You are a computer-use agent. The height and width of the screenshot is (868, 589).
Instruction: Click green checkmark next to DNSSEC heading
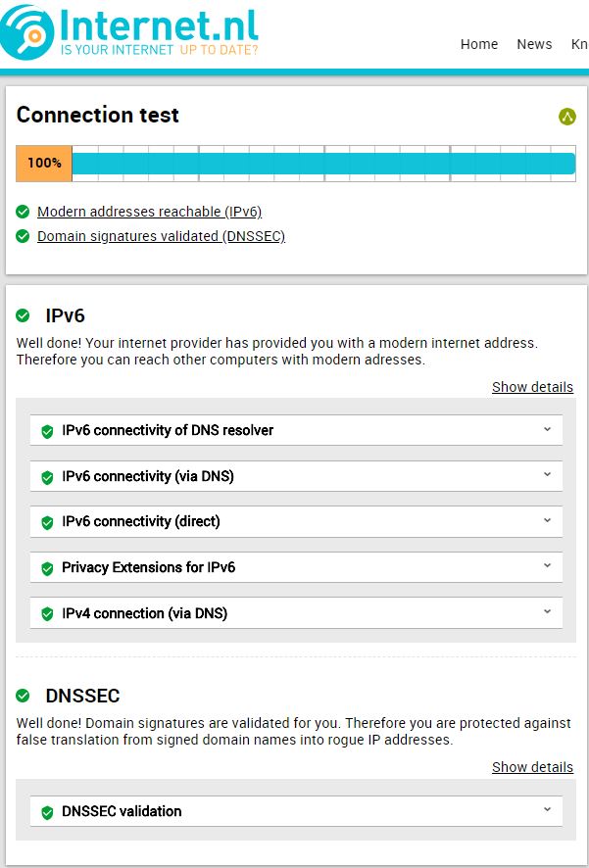pos(23,696)
